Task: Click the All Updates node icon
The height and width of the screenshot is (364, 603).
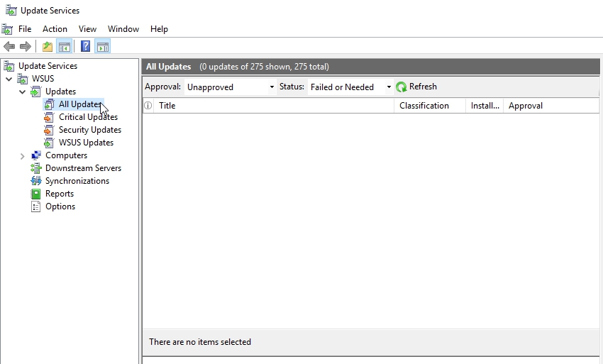Action: click(x=49, y=104)
